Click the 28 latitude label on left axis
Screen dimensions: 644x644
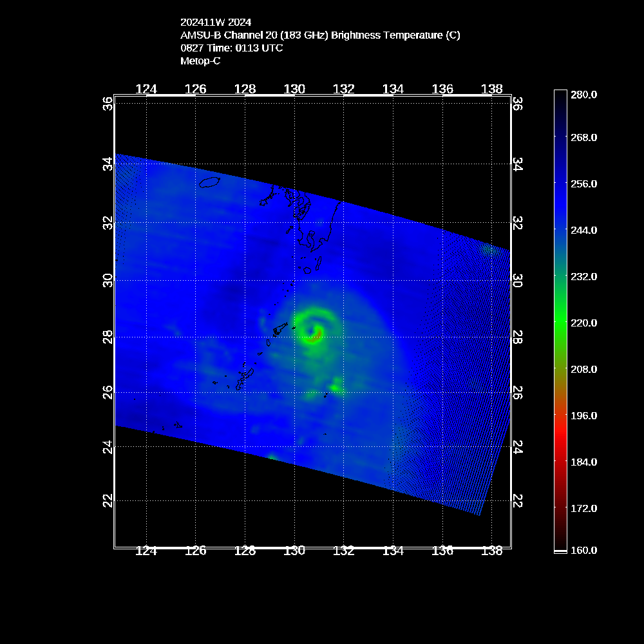[x=108, y=337]
